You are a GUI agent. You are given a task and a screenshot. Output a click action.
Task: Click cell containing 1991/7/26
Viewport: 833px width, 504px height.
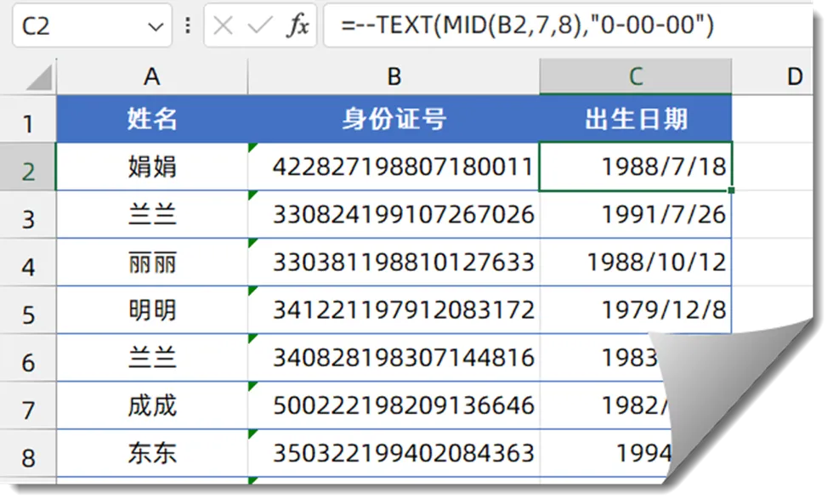coord(635,214)
